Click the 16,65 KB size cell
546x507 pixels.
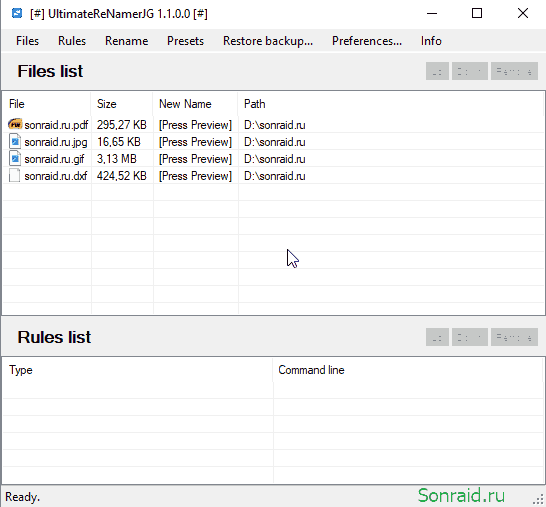[x=118, y=142]
